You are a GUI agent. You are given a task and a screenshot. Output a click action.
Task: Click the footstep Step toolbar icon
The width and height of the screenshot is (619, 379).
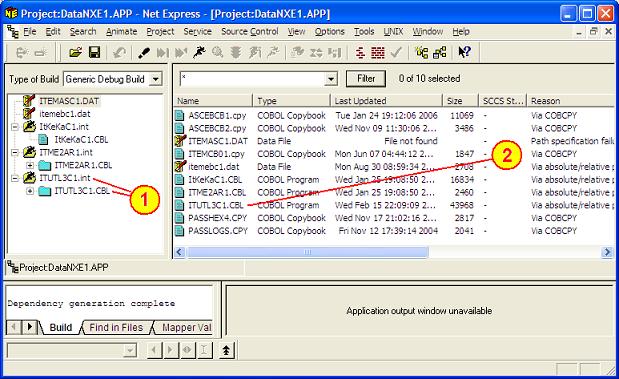(x=144, y=53)
